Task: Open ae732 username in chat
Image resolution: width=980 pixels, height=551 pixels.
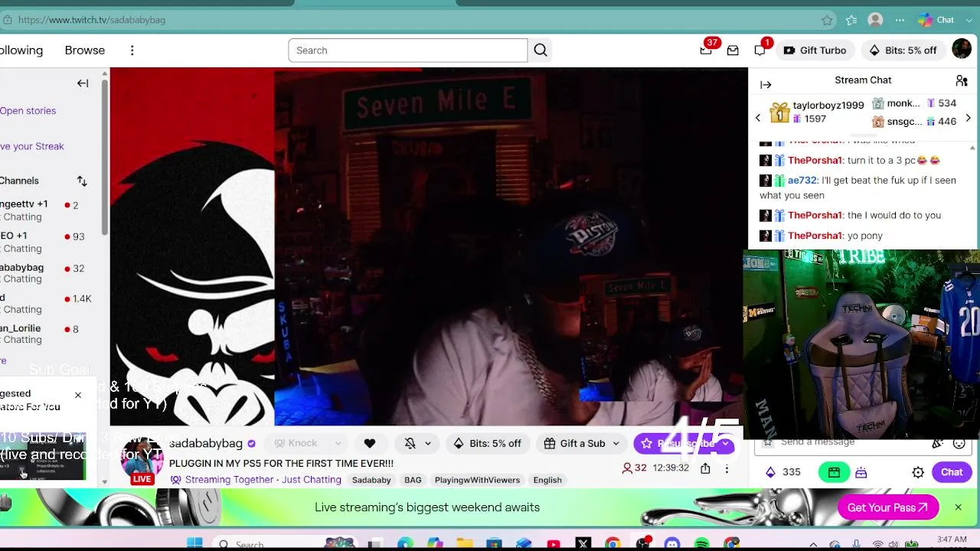Action: point(802,181)
